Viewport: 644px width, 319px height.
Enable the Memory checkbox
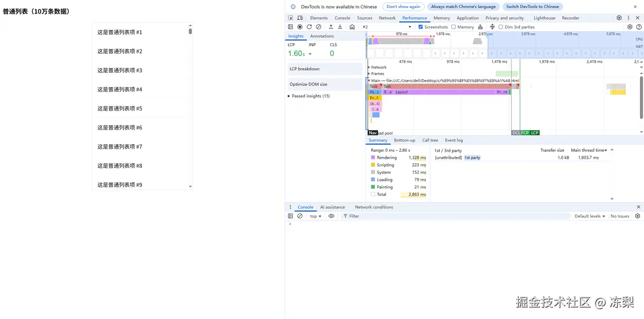pos(453,27)
